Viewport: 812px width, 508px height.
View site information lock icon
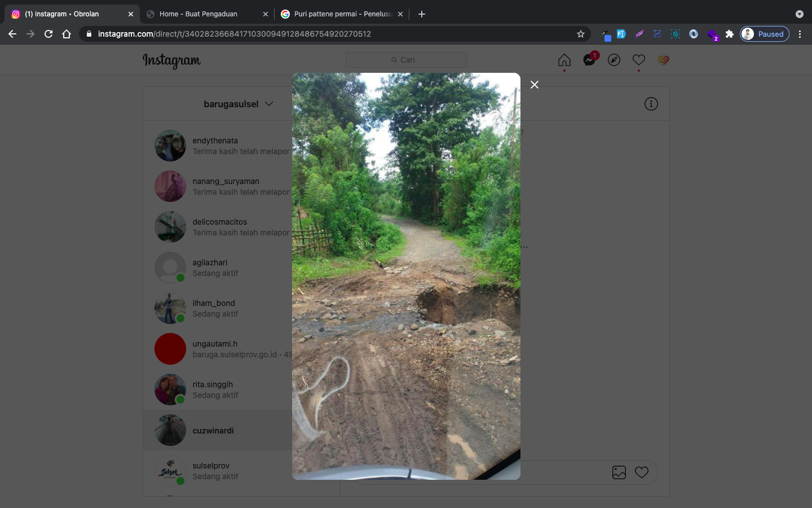tap(89, 34)
